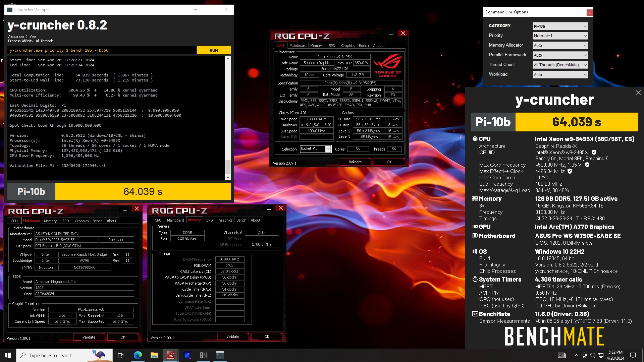The image size is (644, 362).
Task: Click the BenchMate section icon
Action: 475,314
